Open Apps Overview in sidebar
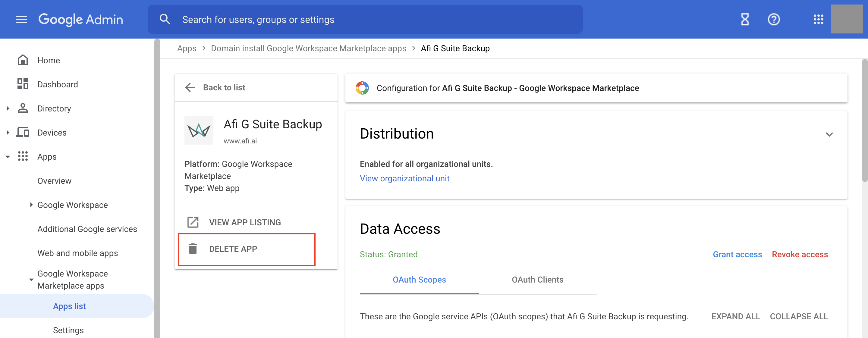Image resolution: width=868 pixels, height=338 pixels. pos(54,181)
